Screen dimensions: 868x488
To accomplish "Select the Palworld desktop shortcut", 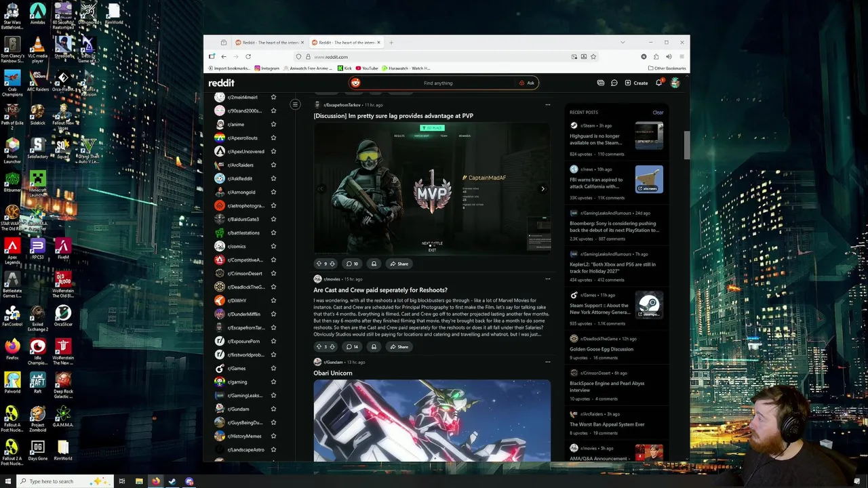I will coord(12,383).
